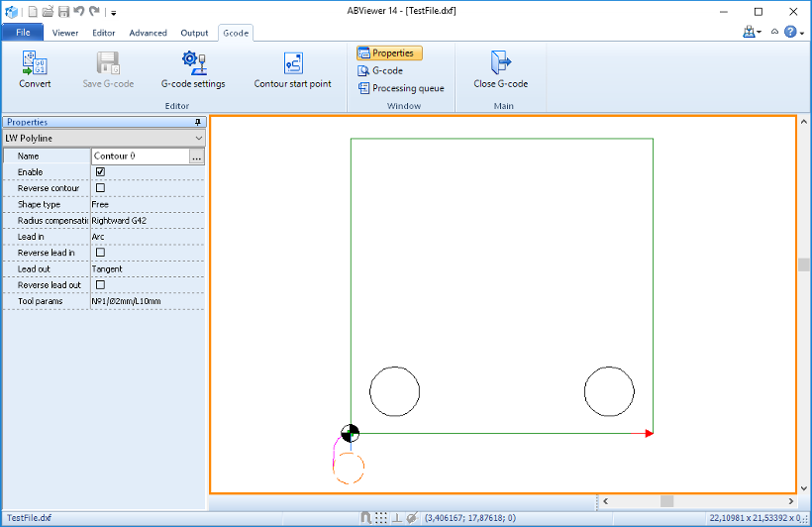Toggle the grid dots status icon

click(381, 518)
